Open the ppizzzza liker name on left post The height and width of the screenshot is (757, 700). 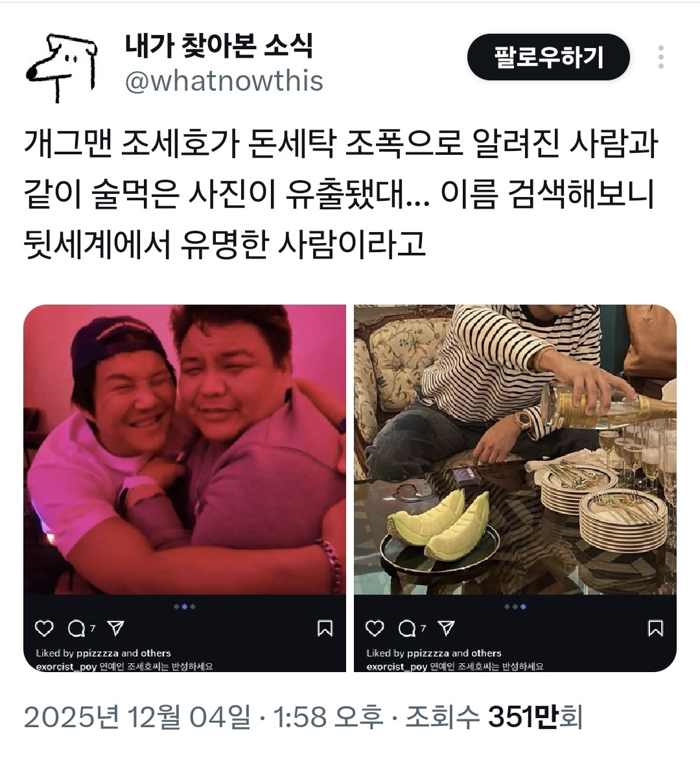click(x=97, y=653)
